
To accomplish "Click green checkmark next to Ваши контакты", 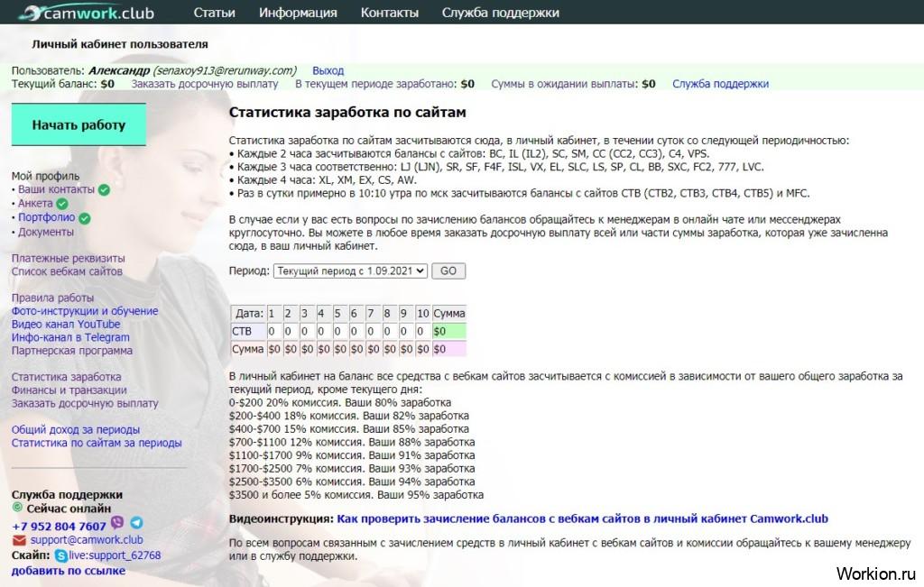I will pyautogui.click(x=104, y=190).
